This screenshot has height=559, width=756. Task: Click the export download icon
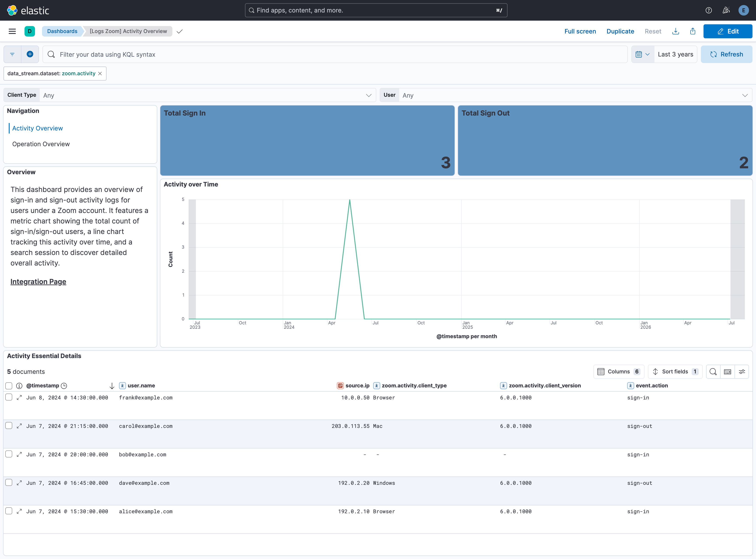tap(675, 31)
